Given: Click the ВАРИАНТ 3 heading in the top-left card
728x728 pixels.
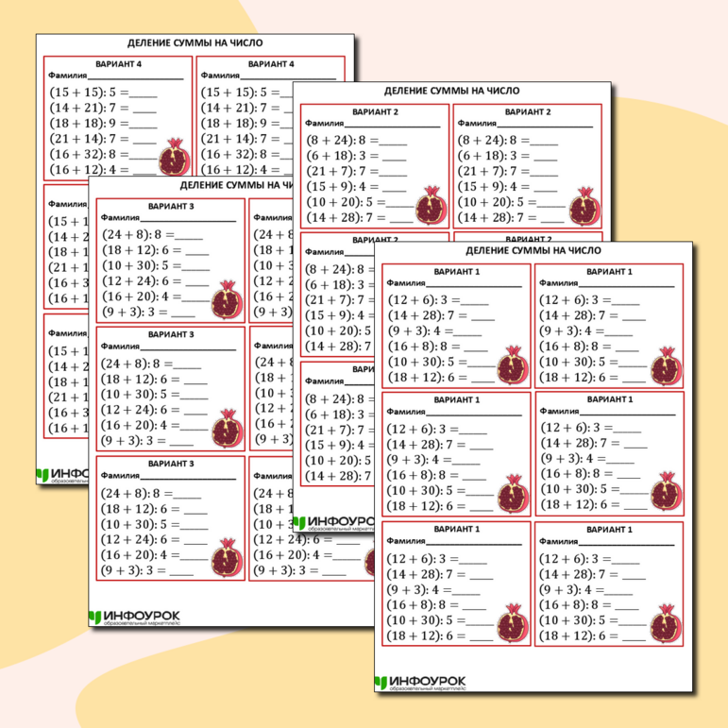Looking at the screenshot, I should [171, 205].
